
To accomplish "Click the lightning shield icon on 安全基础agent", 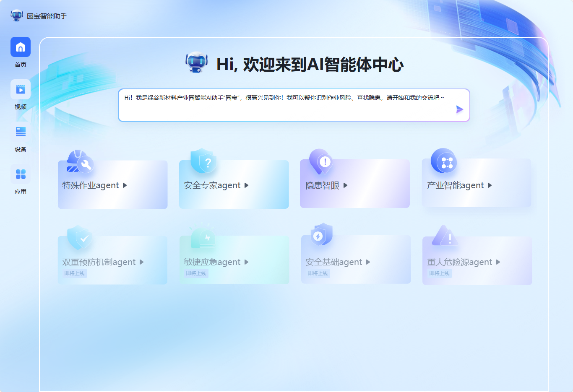I will [x=322, y=235].
